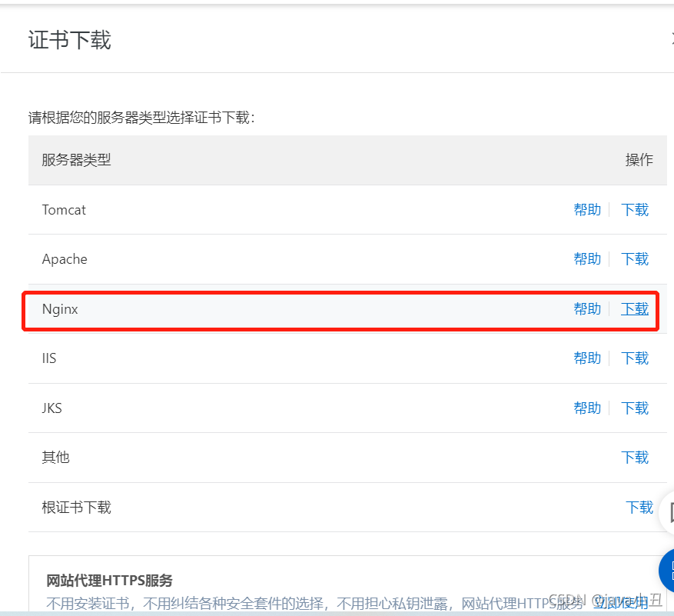Open help for Tomcat certificate
This screenshot has height=616, width=674.
(587, 210)
